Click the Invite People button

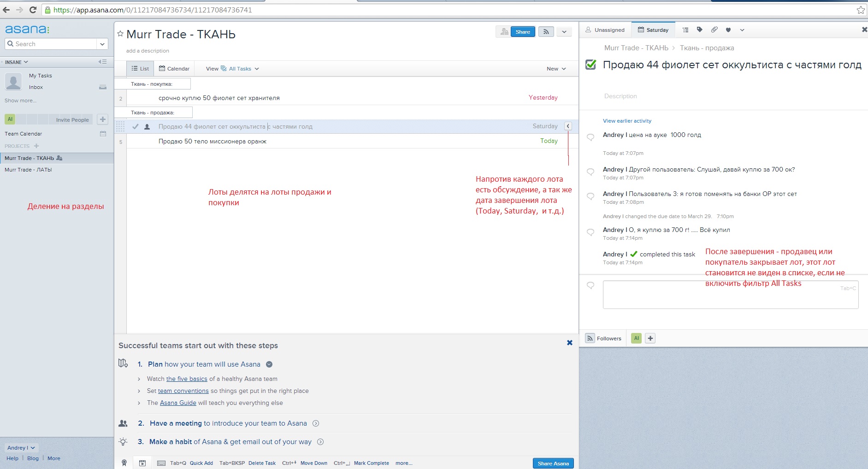(72, 120)
